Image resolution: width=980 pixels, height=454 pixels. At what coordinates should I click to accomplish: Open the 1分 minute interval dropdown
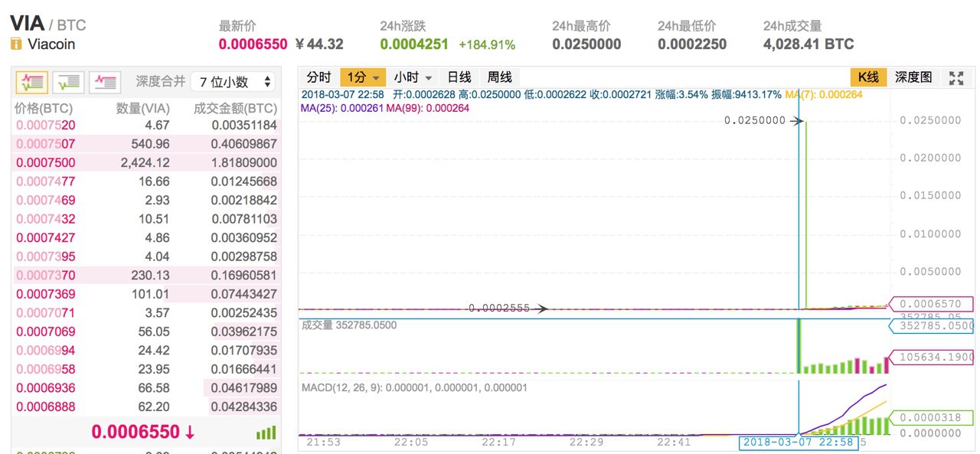coord(362,77)
